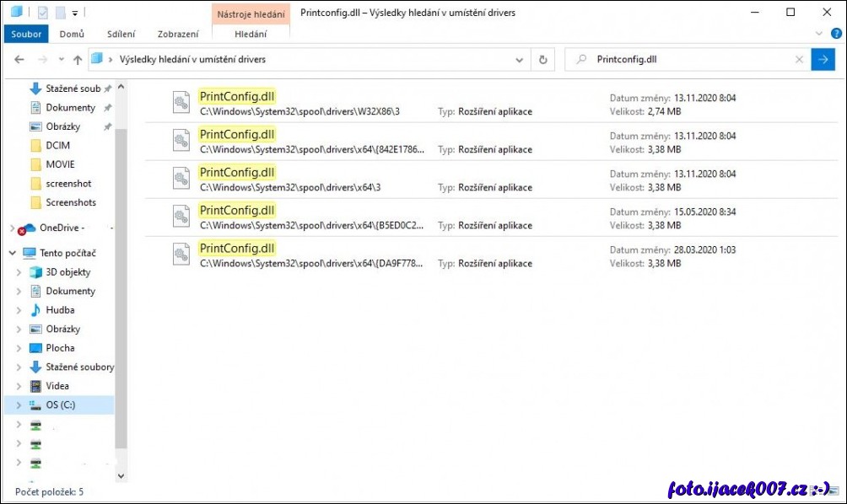Click the Refresh button next to address bar
Viewport: 847px width, 504px height.
543,60
